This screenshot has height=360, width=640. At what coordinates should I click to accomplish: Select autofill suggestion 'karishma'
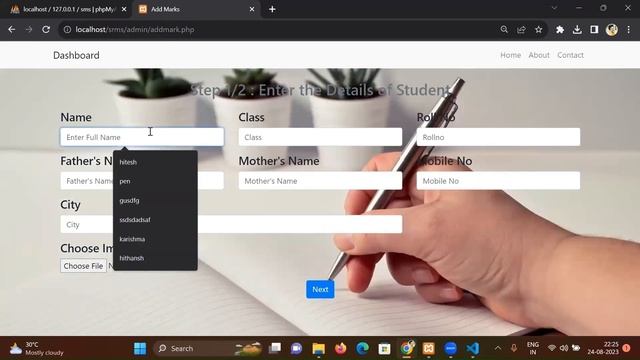tap(155, 239)
